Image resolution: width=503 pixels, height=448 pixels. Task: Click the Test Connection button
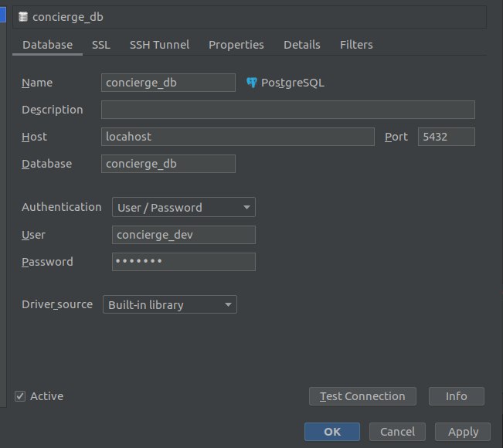click(362, 396)
